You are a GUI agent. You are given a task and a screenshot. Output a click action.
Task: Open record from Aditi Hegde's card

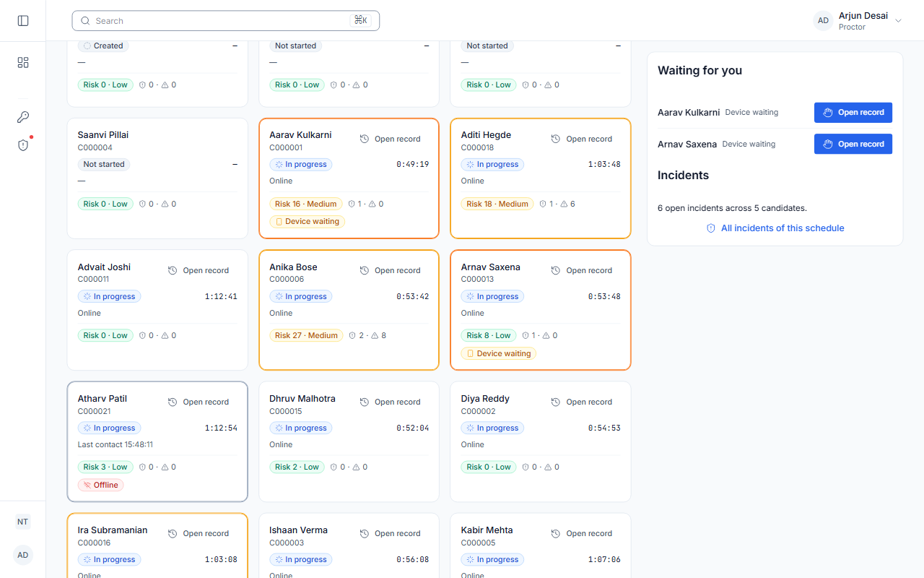tap(582, 139)
